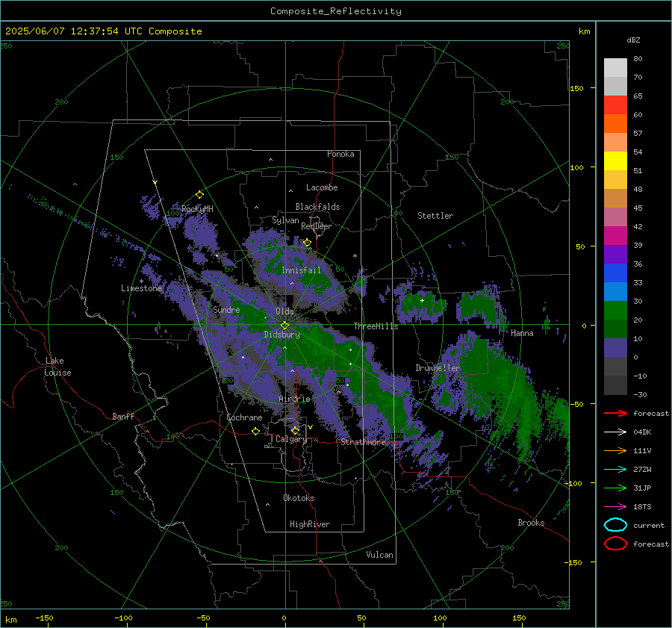Click the red 'forecast' ellipse icon
Viewport: 672px width, 628px height.
[615, 544]
